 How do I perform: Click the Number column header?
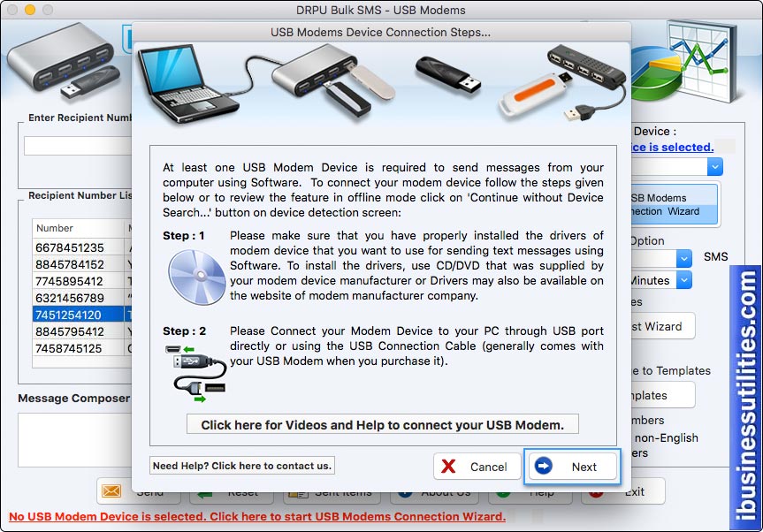(78, 228)
